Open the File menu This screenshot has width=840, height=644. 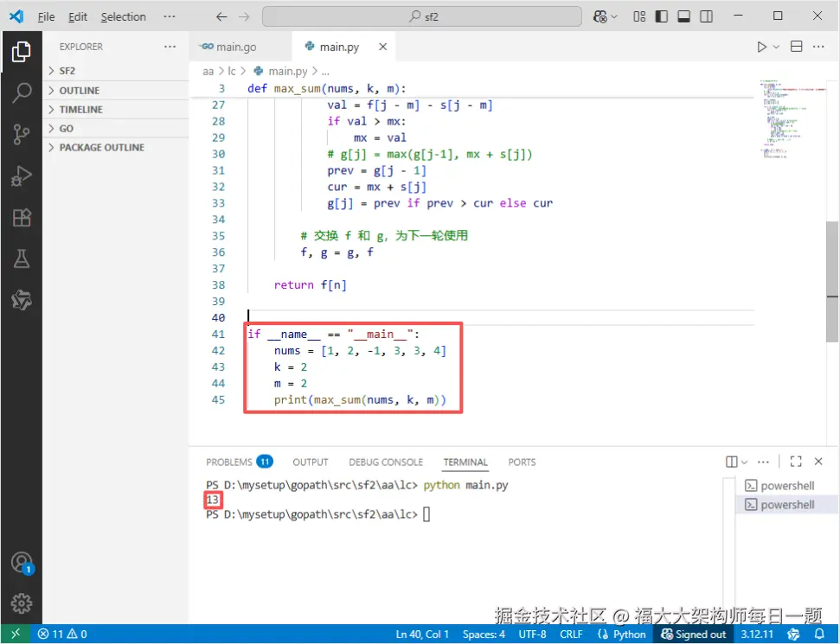click(x=46, y=16)
